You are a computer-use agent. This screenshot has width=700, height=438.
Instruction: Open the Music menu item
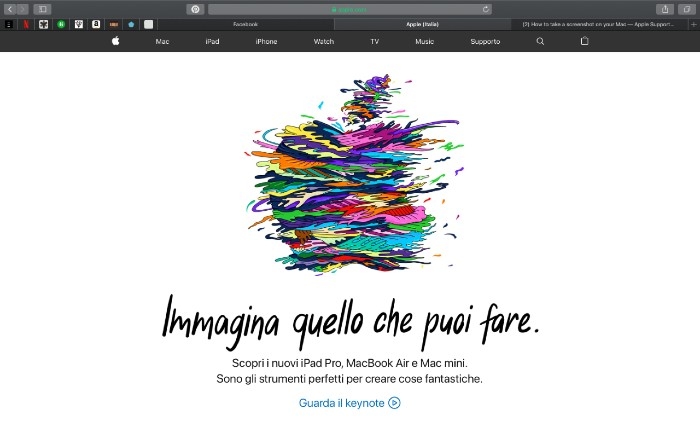coord(425,42)
